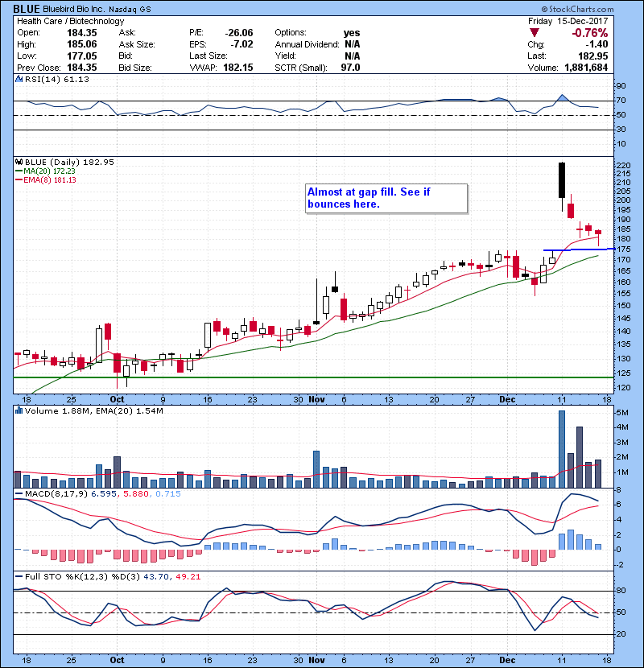The height and width of the screenshot is (668, 644).
Task: Click the green horizontal support line near 124
Action: pos(313,377)
